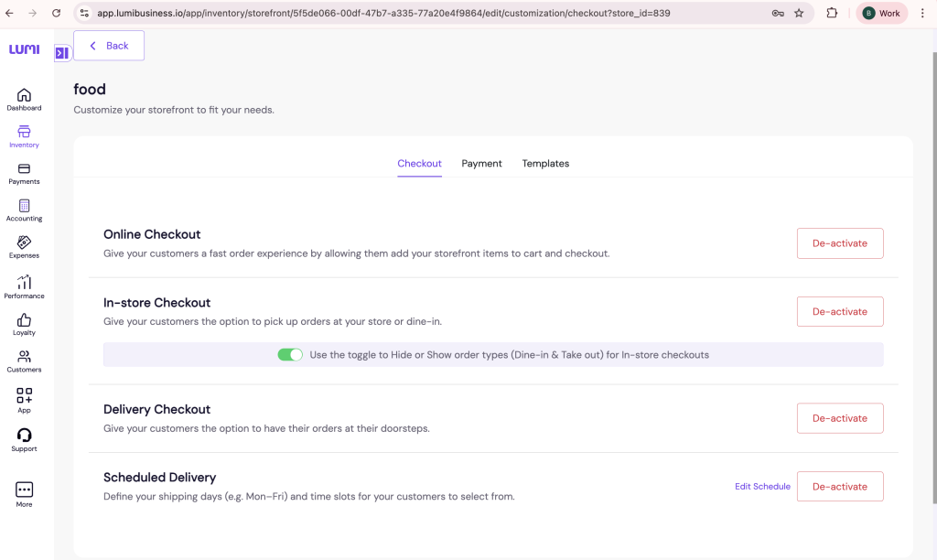Open the Payments section

coord(24,172)
